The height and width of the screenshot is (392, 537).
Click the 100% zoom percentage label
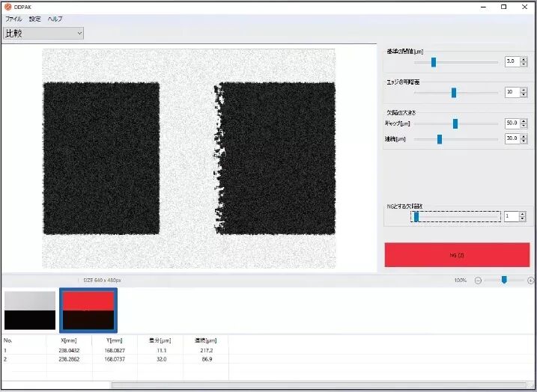(461, 280)
